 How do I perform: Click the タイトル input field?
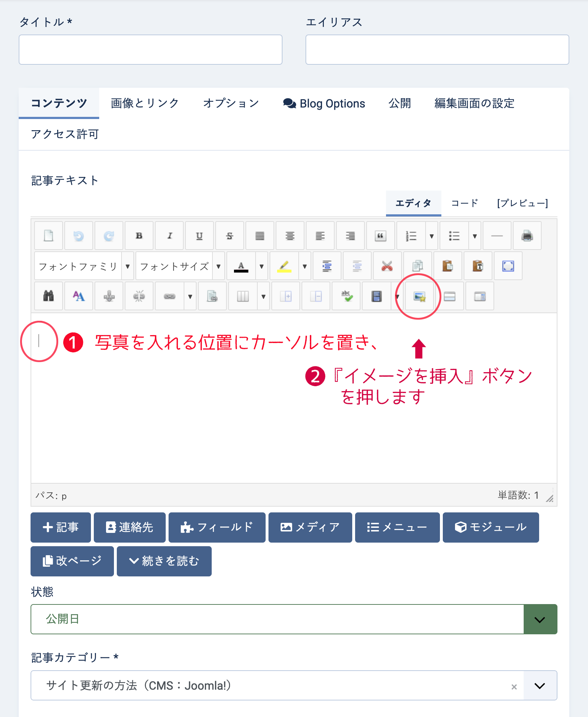pyautogui.click(x=150, y=50)
